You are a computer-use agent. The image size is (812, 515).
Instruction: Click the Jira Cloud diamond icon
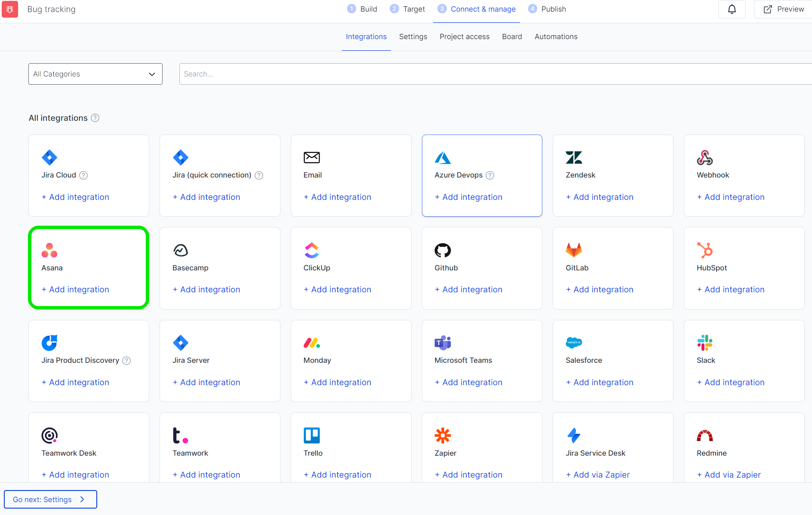pyautogui.click(x=49, y=157)
